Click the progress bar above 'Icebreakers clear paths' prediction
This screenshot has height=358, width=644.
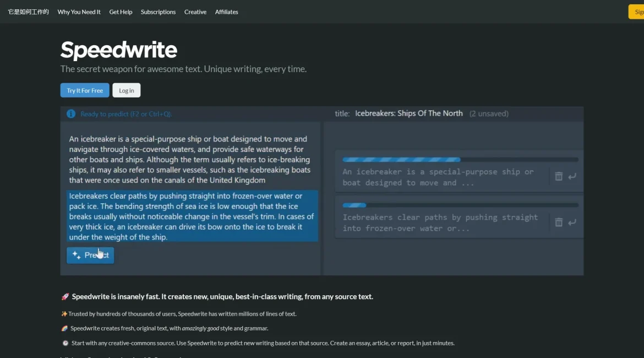click(460, 205)
